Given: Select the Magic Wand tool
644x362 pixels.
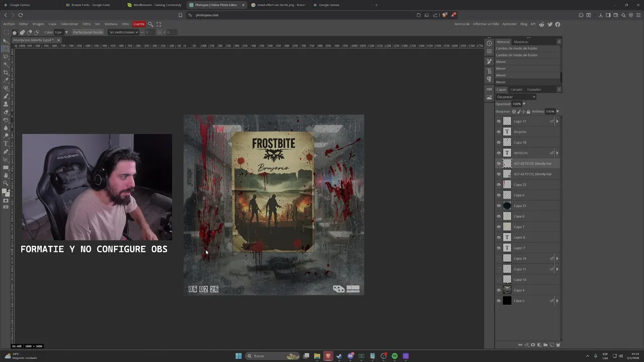Looking at the screenshot, I should pos(6,64).
